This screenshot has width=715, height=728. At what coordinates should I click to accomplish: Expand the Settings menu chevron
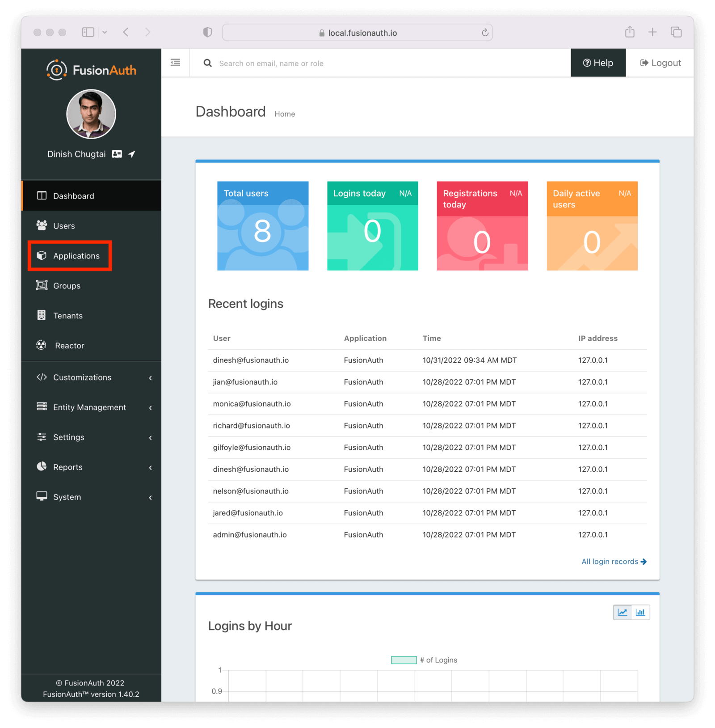[151, 438]
